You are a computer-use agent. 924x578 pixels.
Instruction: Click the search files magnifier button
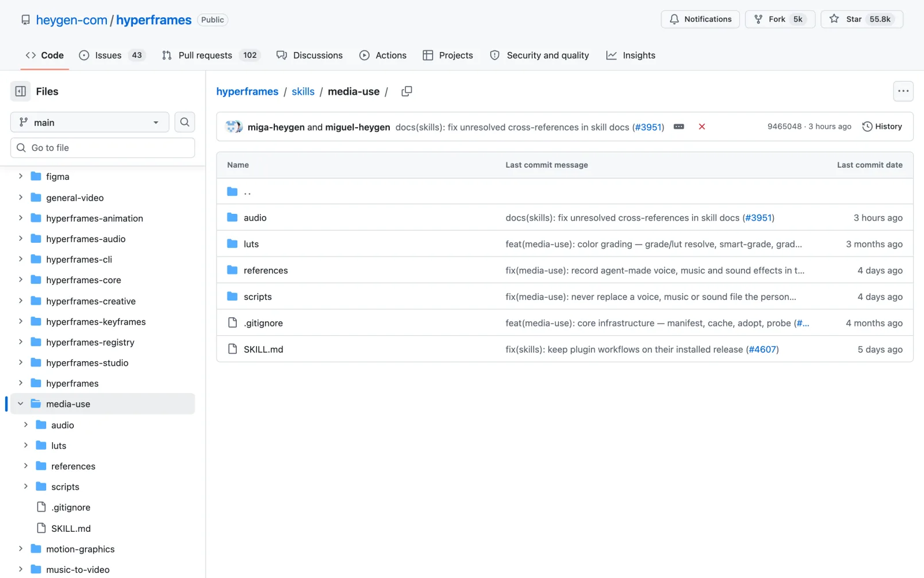[185, 122]
